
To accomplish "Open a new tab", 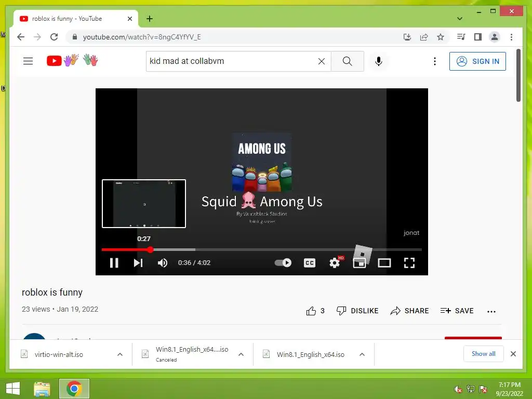I will click(149, 19).
